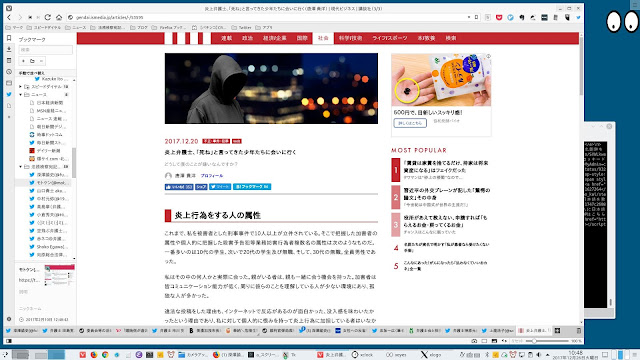
Task: Click the site info icon in address bar
Action: (x=70, y=18)
